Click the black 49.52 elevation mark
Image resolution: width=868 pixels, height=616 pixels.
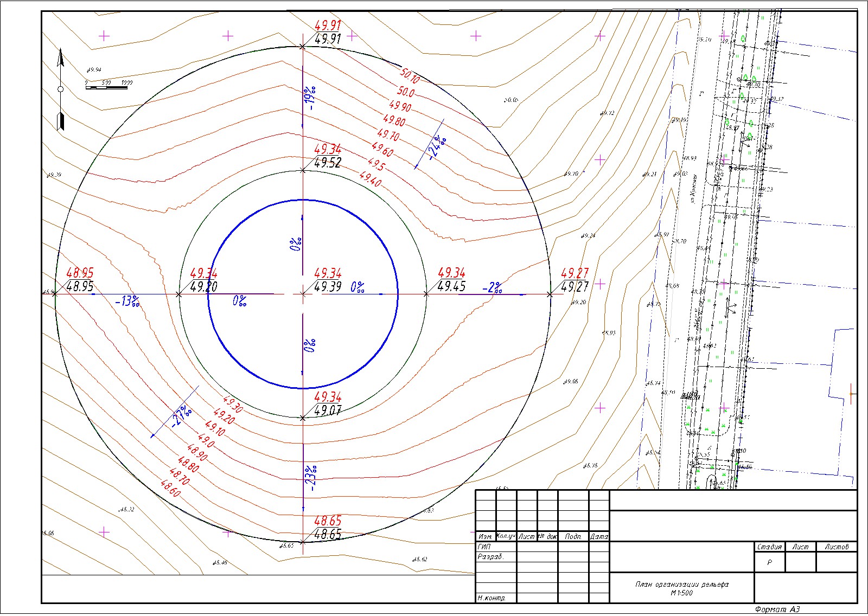coord(328,163)
